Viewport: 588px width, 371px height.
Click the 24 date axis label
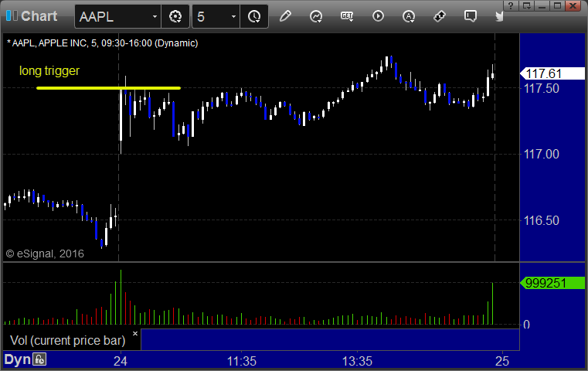121,361
